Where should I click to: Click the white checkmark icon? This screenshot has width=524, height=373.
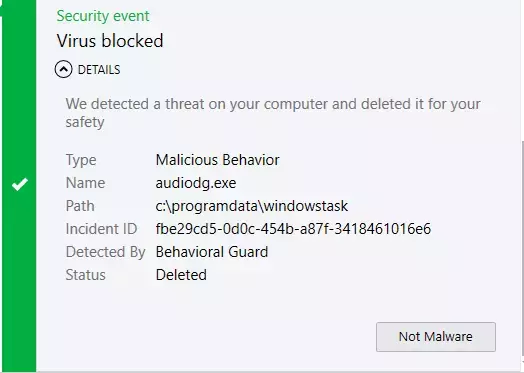[20, 184]
